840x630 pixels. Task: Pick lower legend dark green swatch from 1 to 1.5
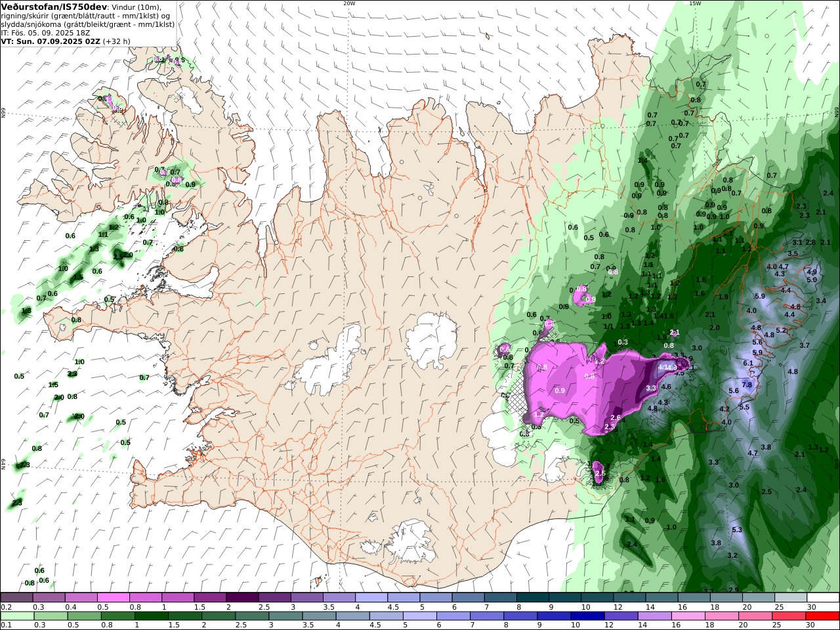click(x=151, y=616)
